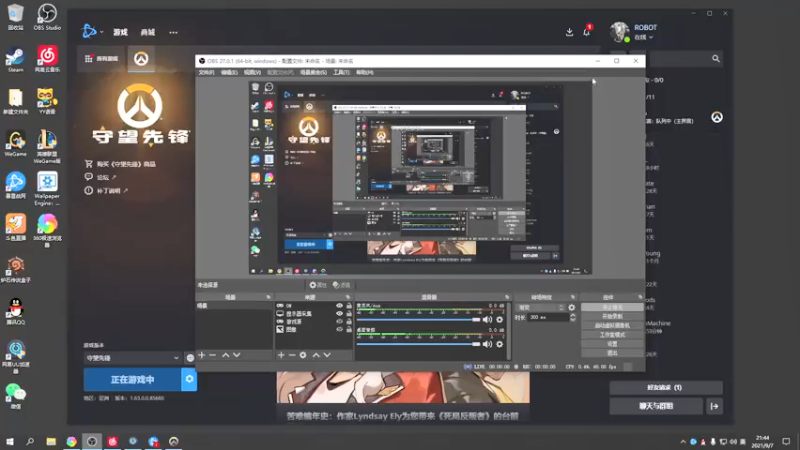Toggle visibility eye of 图像 source
Viewport: 800px width, 450px height.
[339, 330]
